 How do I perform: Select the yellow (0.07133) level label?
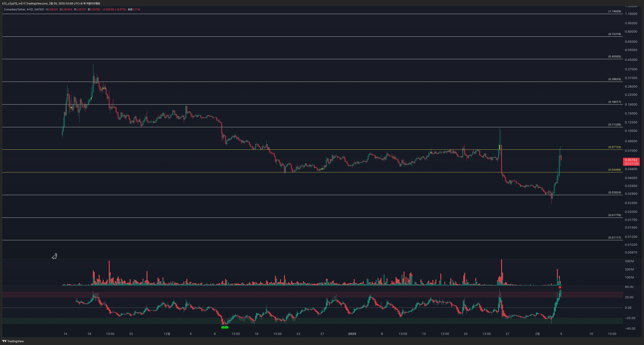pyautogui.click(x=614, y=147)
